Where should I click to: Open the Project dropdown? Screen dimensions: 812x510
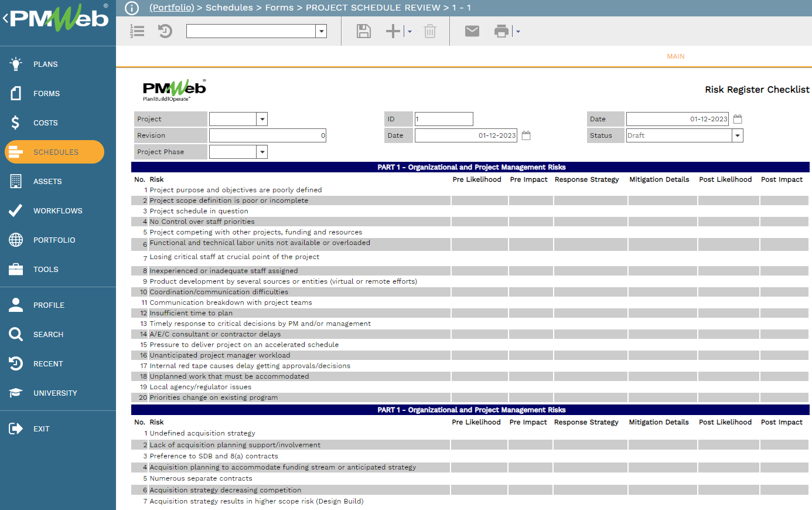[x=261, y=118]
